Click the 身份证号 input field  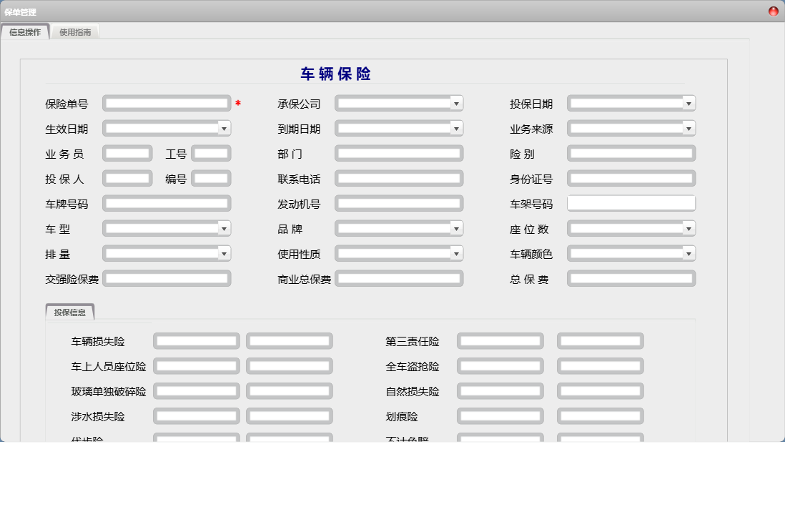630,178
